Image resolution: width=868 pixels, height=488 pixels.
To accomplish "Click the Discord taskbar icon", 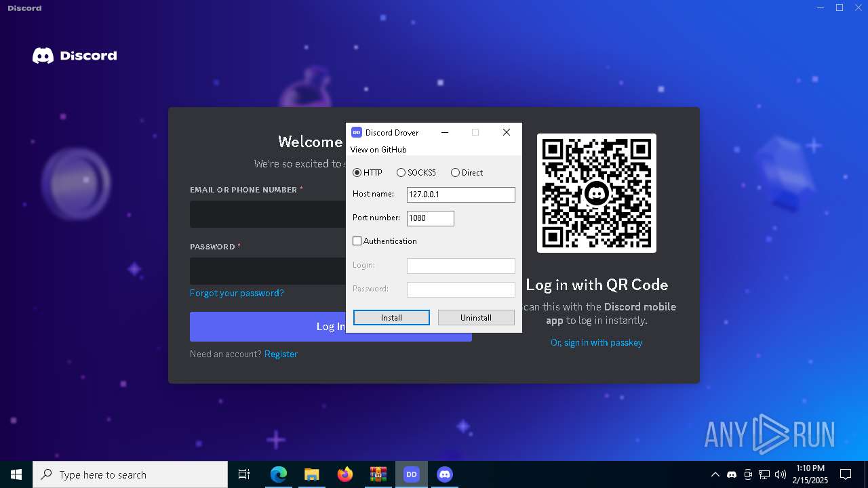I will pos(445,474).
